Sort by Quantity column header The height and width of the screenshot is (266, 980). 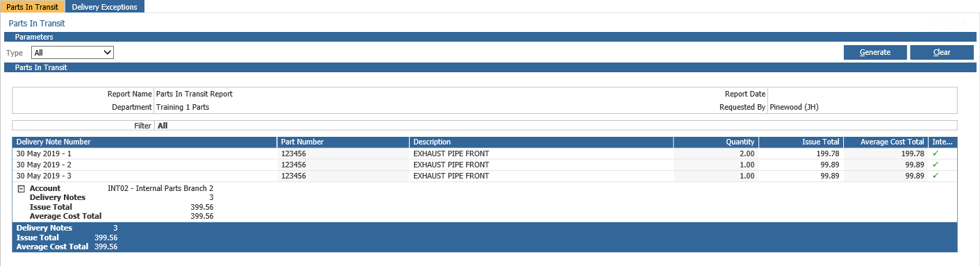coord(716,142)
